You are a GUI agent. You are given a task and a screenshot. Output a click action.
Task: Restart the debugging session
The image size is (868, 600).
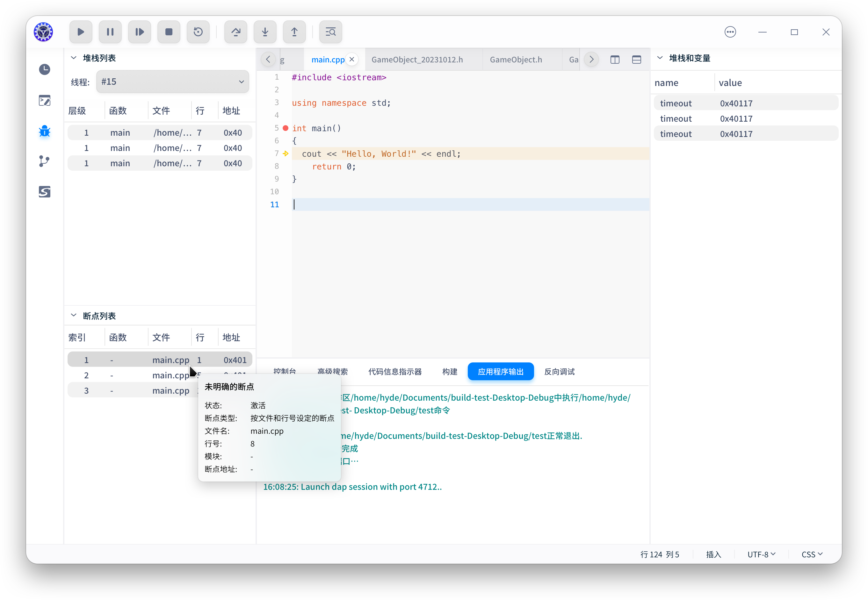pos(198,32)
